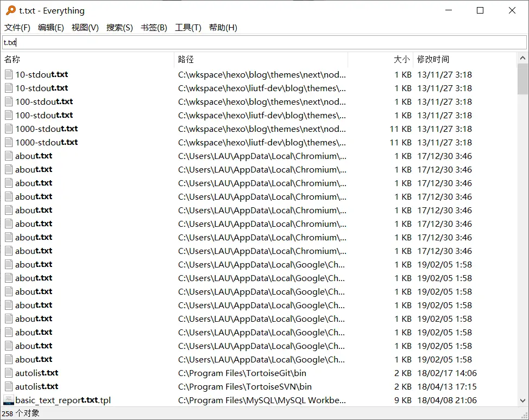This screenshot has width=529, height=420.
Task: Click path C:\Program Files\TortoiseGit\bin
Action: point(242,373)
